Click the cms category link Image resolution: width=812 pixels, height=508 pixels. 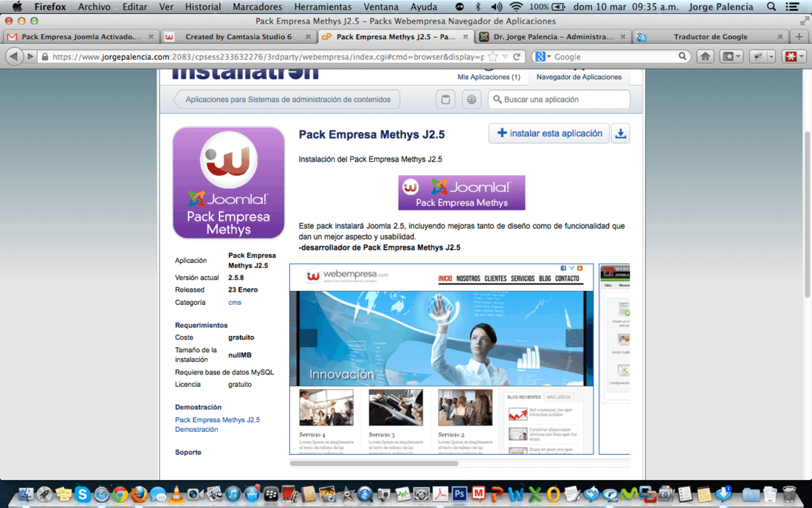click(x=235, y=303)
